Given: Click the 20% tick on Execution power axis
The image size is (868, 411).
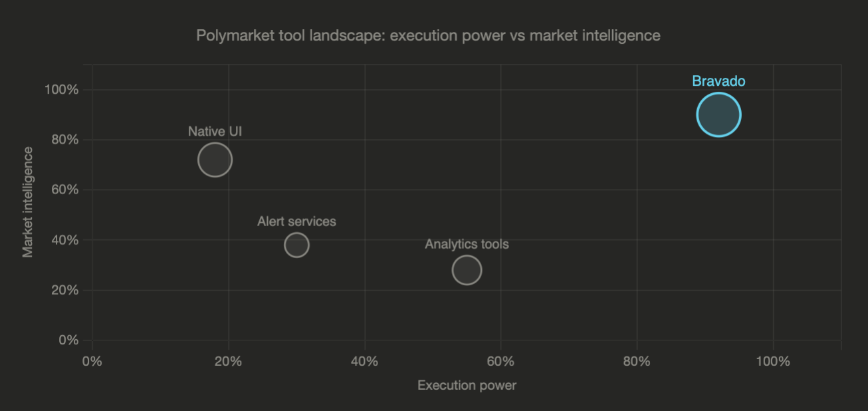Looking at the screenshot, I should point(229,362).
